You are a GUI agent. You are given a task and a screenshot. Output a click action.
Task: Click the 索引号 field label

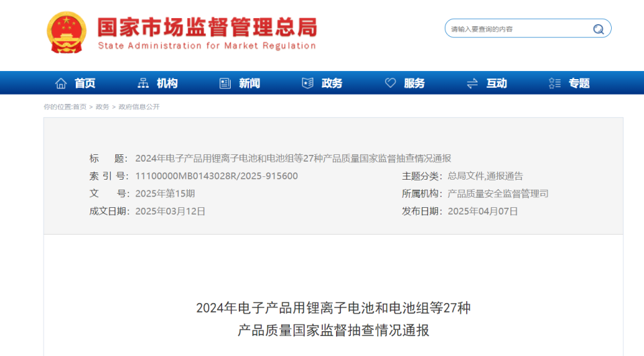[x=109, y=176]
